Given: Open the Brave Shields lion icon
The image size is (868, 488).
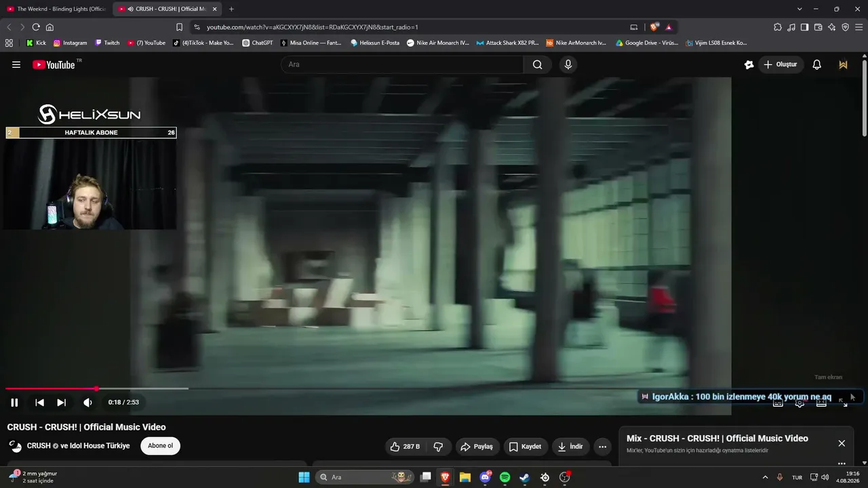Looking at the screenshot, I should (654, 27).
